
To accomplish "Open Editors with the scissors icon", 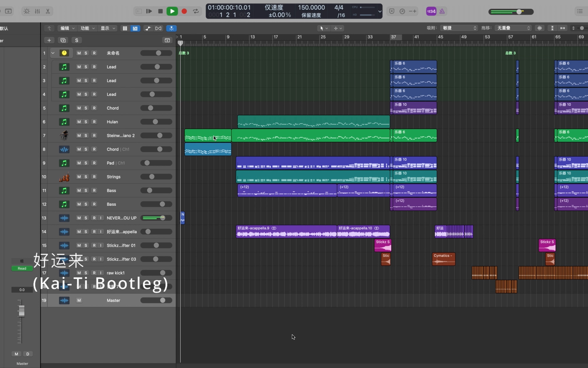I will pyautogui.click(x=48, y=11).
